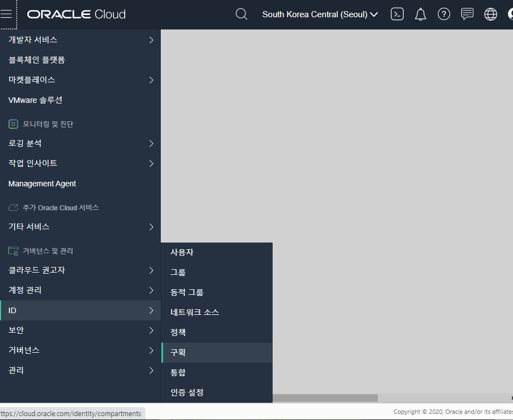
Task: Expand 클라우드 권고자 submenu
Action: pyautogui.click(x=80, y=270)
